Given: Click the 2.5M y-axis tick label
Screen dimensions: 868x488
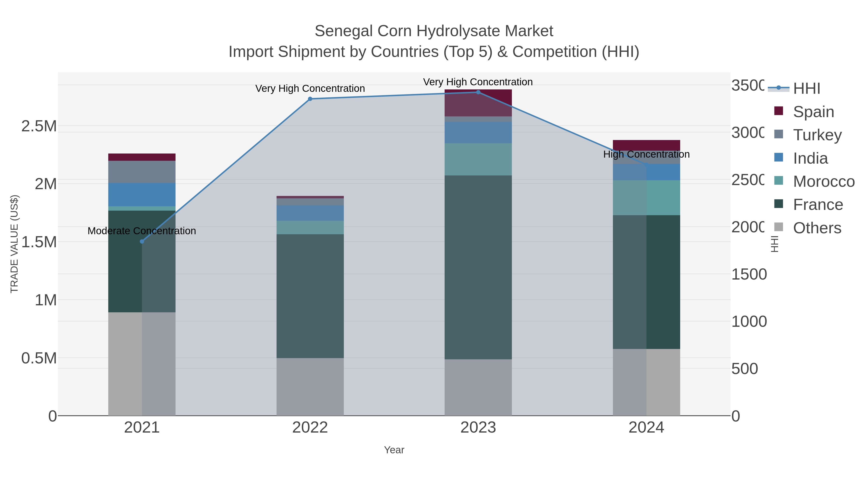Looking at the screenshot, I should (x=39, y=126).
